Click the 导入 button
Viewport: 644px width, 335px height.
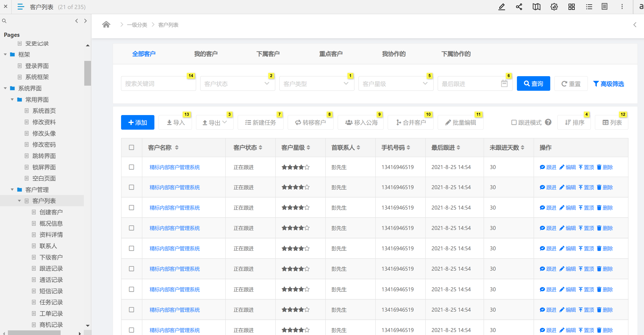pos(175,122)
